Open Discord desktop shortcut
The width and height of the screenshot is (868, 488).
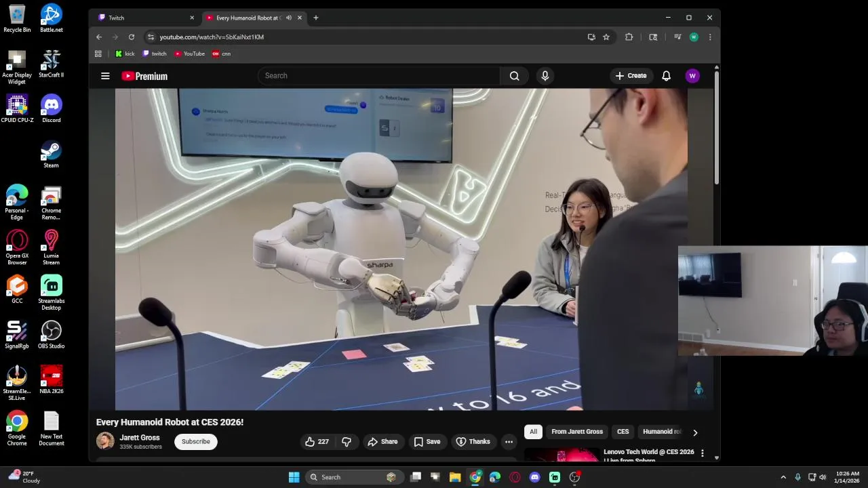[51, 109]
